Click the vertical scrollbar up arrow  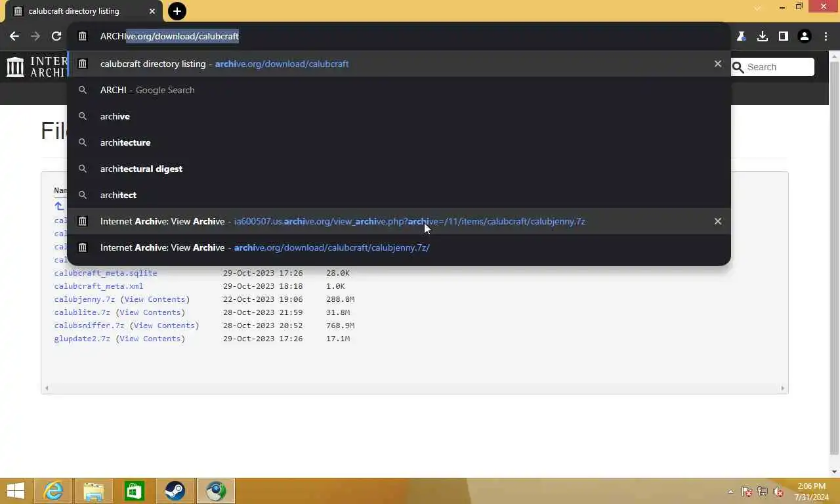click(x=834, y=56)
